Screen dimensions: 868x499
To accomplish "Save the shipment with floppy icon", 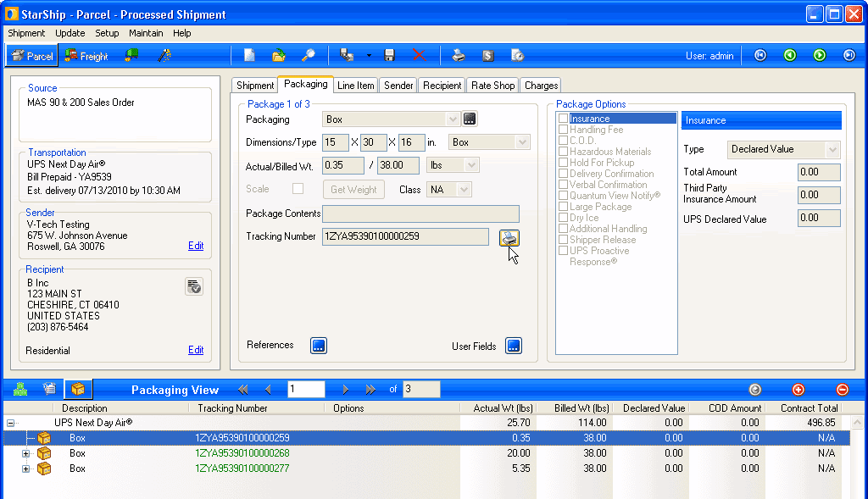I will pos(389,55).
